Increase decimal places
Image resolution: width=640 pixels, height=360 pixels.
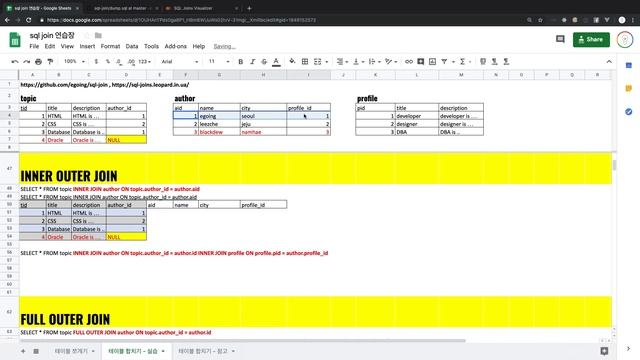point(131,62)
